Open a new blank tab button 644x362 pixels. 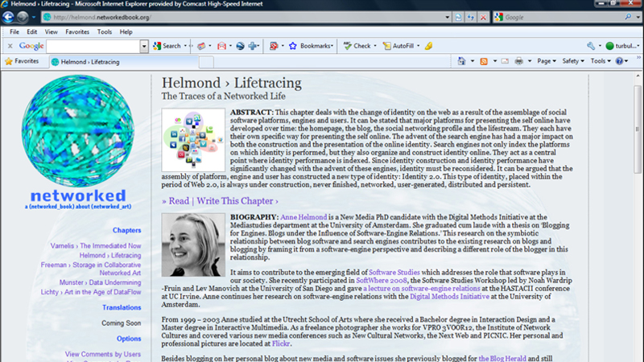(206, 63)
